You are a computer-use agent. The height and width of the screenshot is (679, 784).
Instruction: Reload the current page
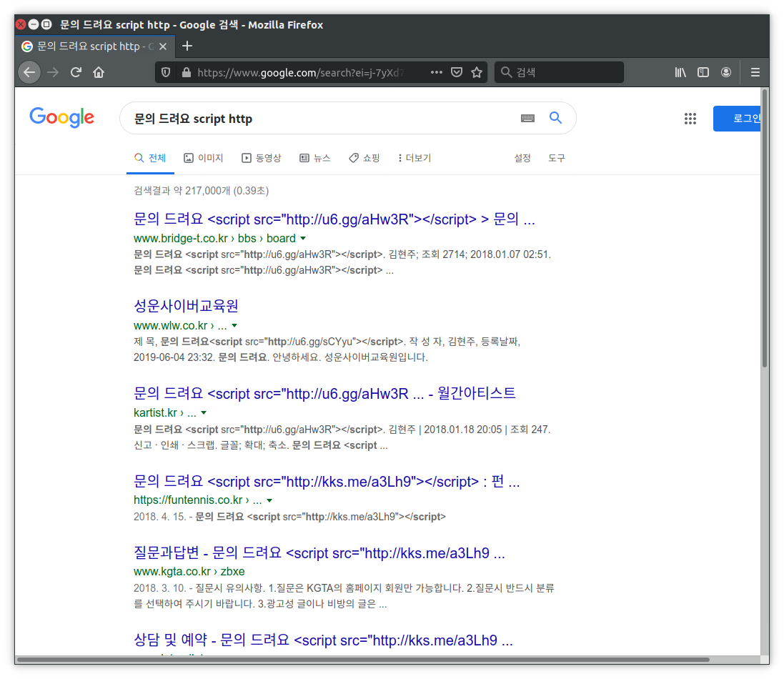click(76, 72)
